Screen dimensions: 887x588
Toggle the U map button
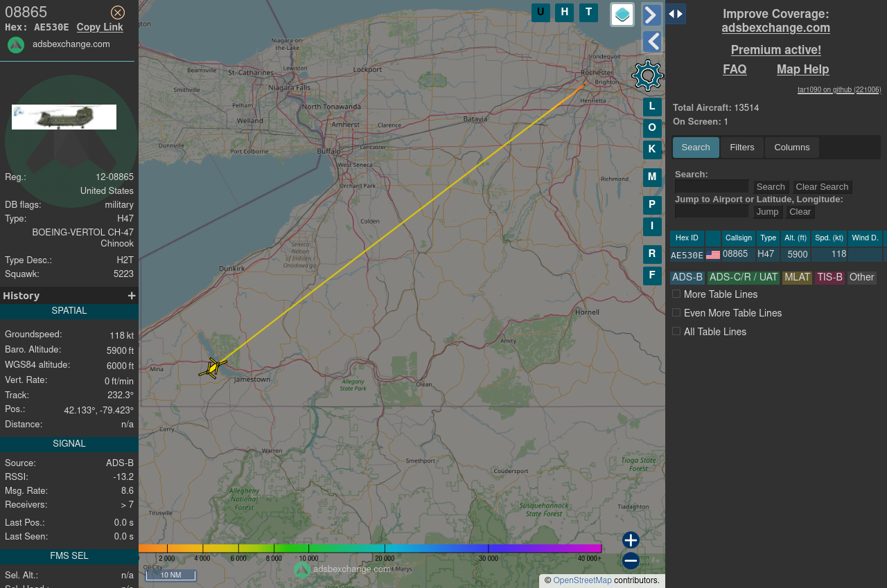tap(541, 12)
